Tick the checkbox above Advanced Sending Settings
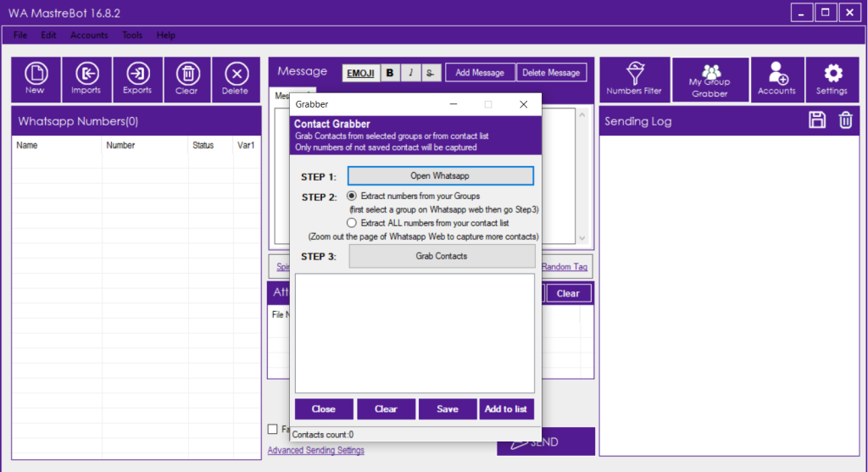The height and width of the screenshot is (472, 868). pos(273,429)
